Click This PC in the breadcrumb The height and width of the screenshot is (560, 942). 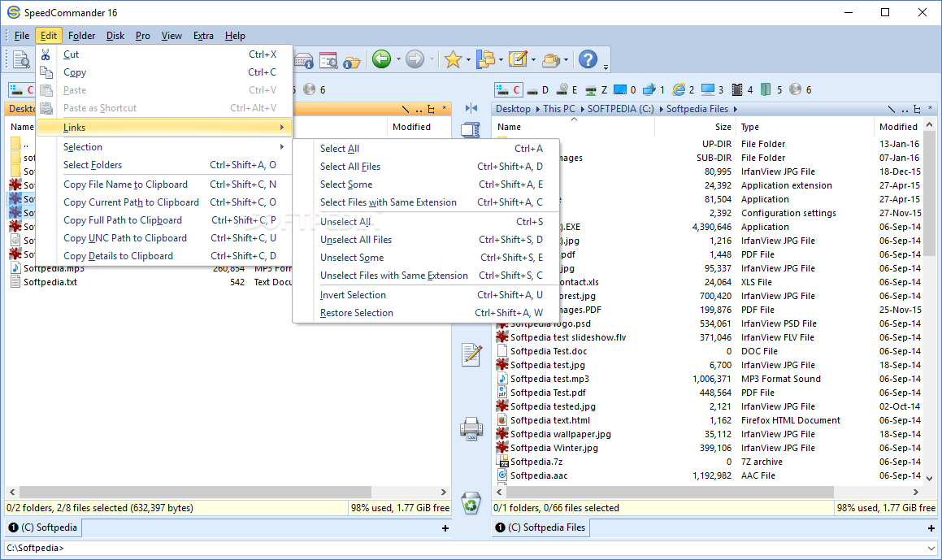558,109
